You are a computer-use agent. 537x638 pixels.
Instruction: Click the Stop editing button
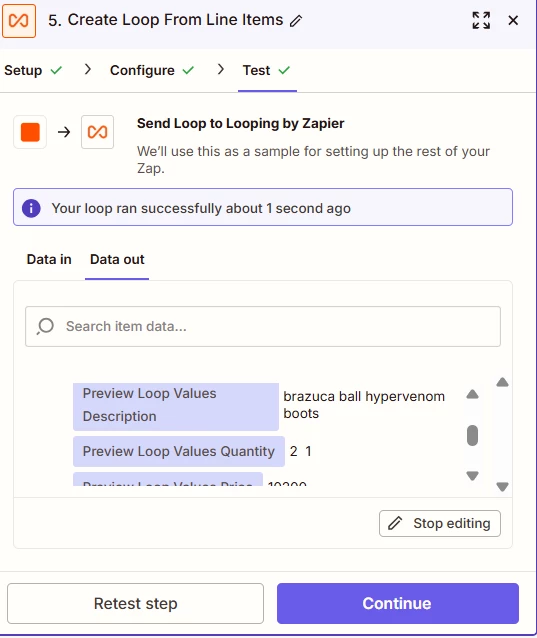pos(440,523)
